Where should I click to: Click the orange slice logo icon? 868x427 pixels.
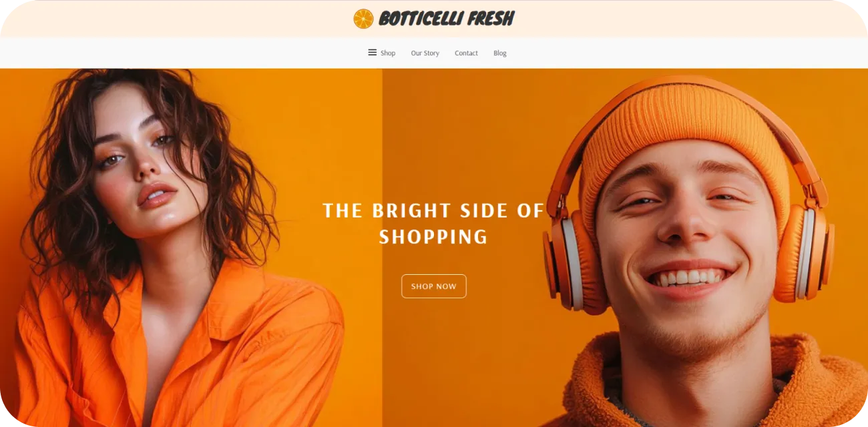tap(363, 19)
